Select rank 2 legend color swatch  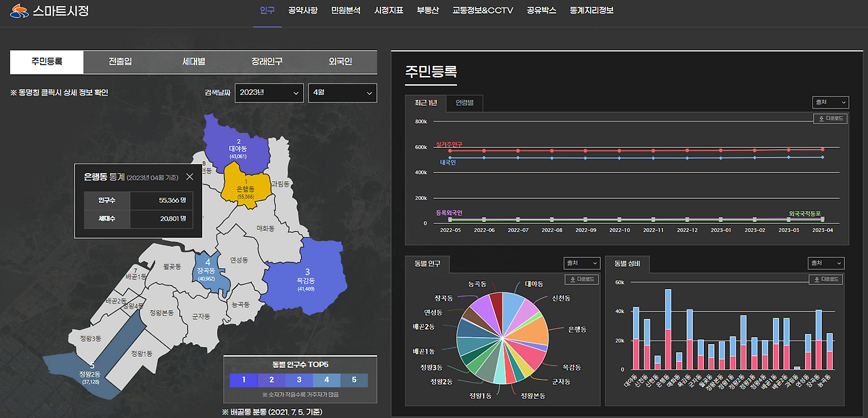point(271,381)
